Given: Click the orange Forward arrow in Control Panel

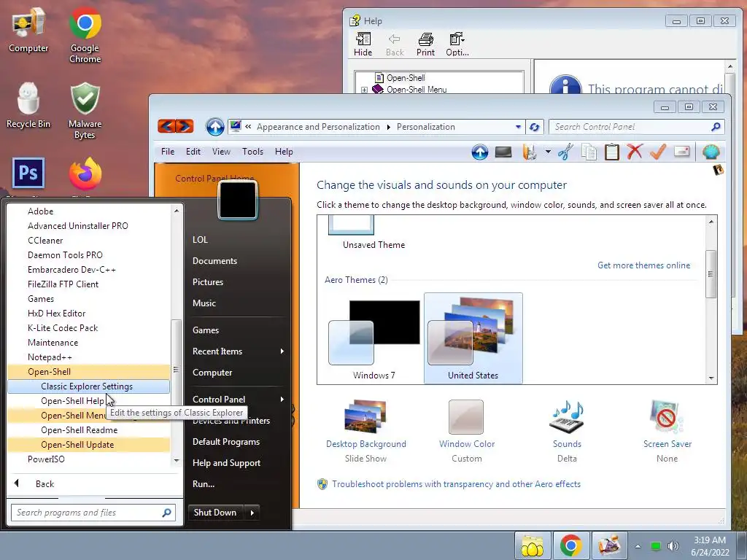Looking at the screenshot, I should [x=185, y=126].
